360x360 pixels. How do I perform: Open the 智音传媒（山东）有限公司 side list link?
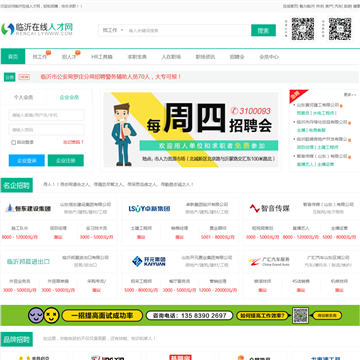pyautogui.click(x=322, y=156)
